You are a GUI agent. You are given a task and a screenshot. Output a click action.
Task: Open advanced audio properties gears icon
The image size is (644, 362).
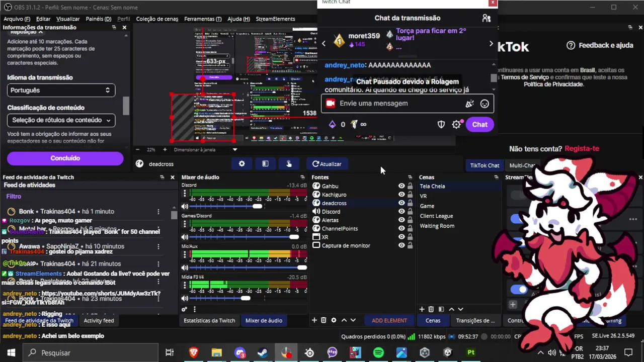(184, 309)
